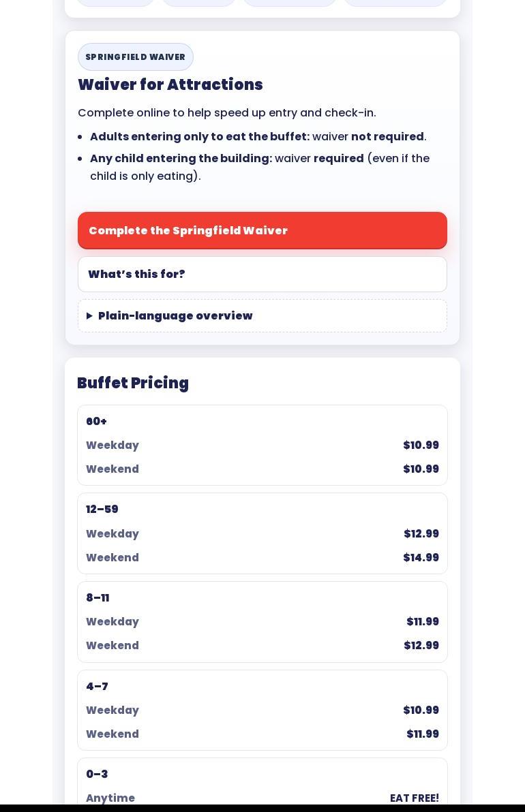Click the 60+ Weekday row label
The width and height of the screenshot is (525, 812).
[112, 445]
